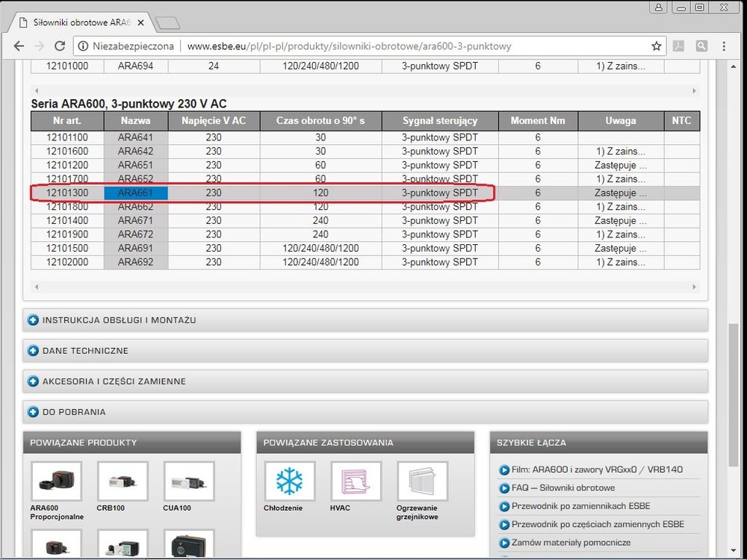Open the CRB100 product thumbnail

click(123, 481)
